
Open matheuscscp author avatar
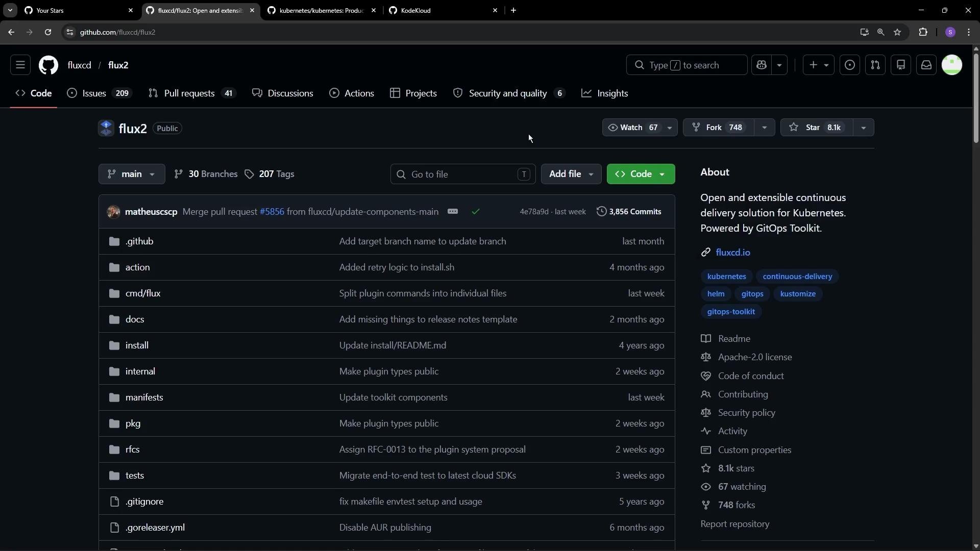pos(113,212)
